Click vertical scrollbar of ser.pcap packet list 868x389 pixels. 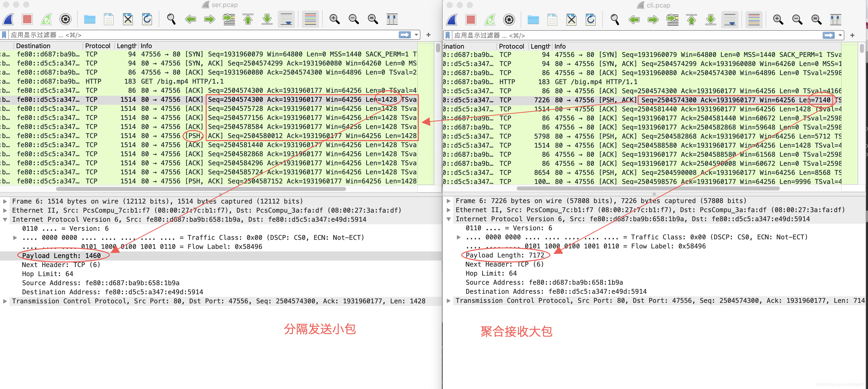tap(438, 48)
